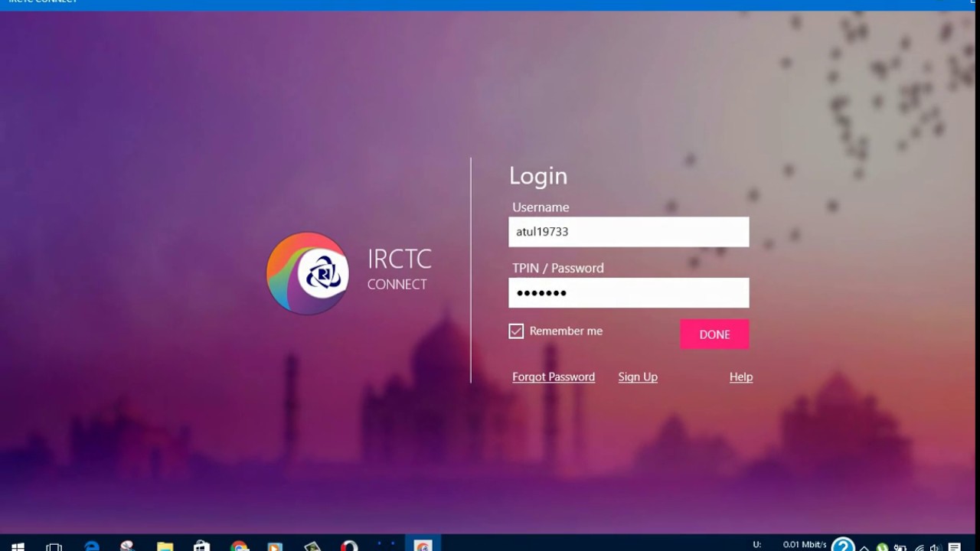The height and width of the screenshot is (551, 980).
Task: Click the blue question mark tray icon
Action: click(x=843, y=545)
